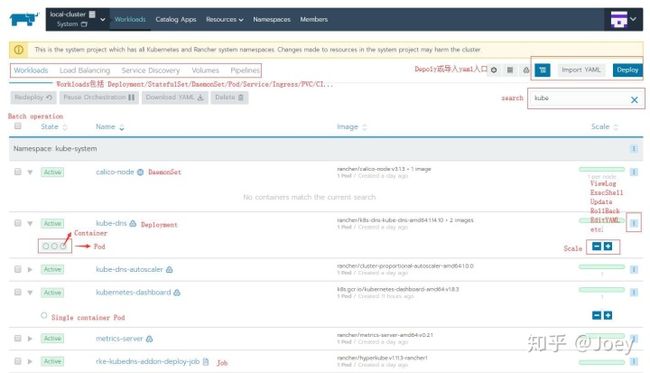
Task: Open the user avatar menu
Action: click(x=623, y=19)
